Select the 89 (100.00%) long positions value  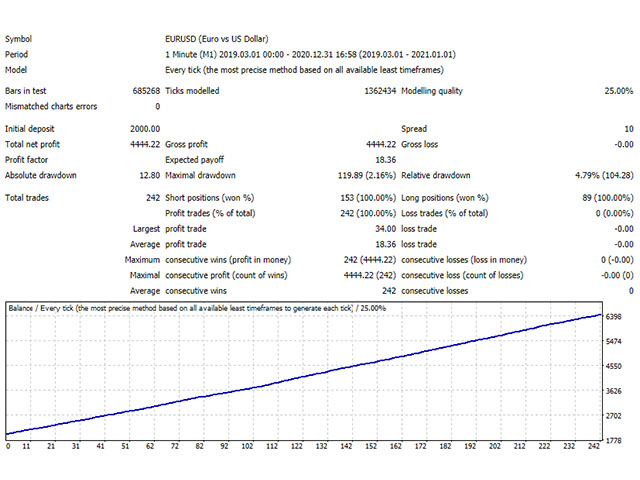[x=608, y=198]
